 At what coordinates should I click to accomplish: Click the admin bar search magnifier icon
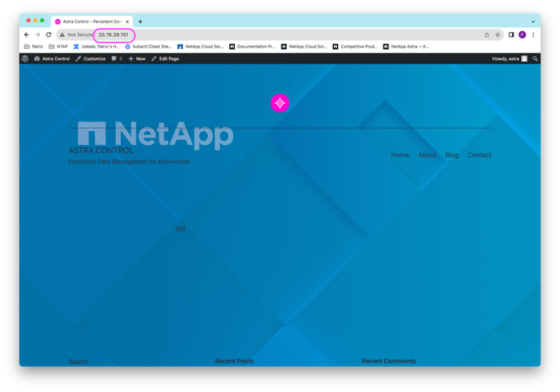(x=535, y=58)
